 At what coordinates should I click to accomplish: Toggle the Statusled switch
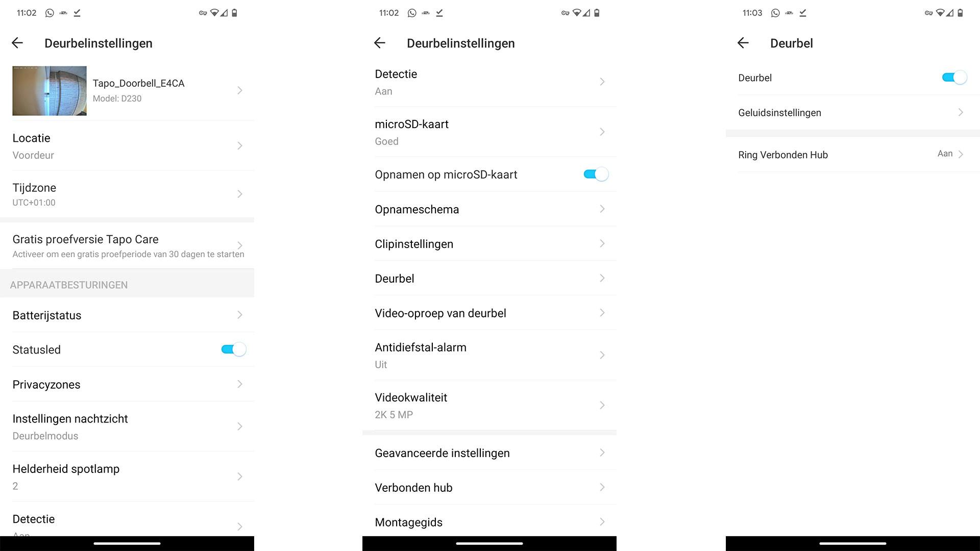coord(233,349)
